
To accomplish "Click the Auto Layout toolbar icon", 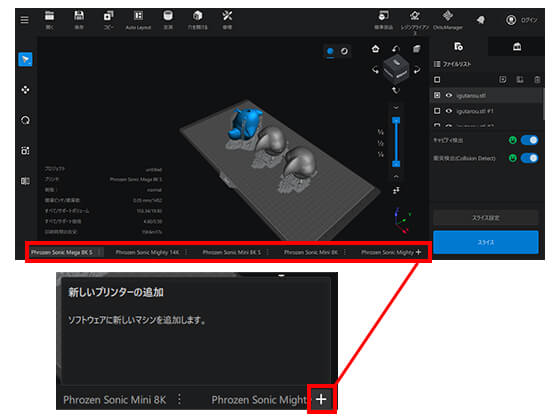I will coord(138,20).
